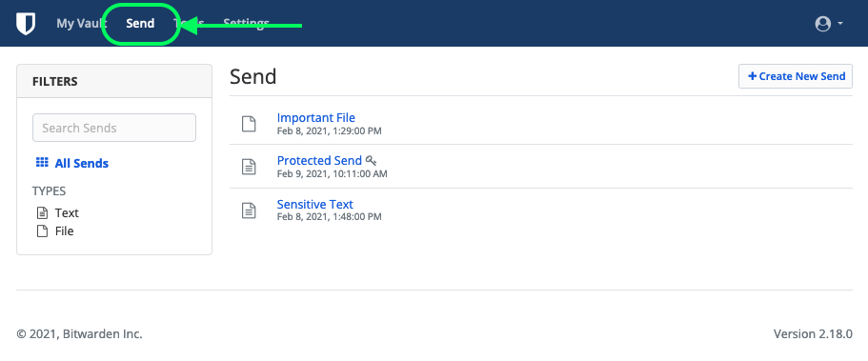Click the File type page icon
The image size is (868, 361).
[x=42, y=231]
